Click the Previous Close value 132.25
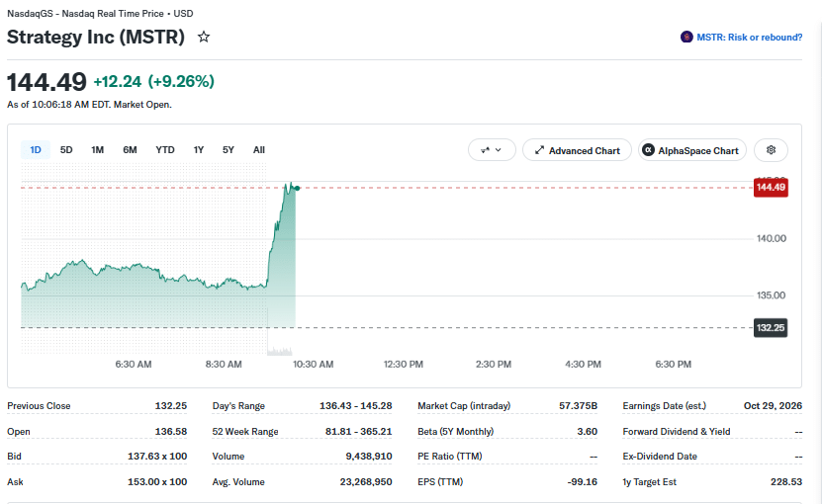822x504 pixels. [x=171, y=406]
